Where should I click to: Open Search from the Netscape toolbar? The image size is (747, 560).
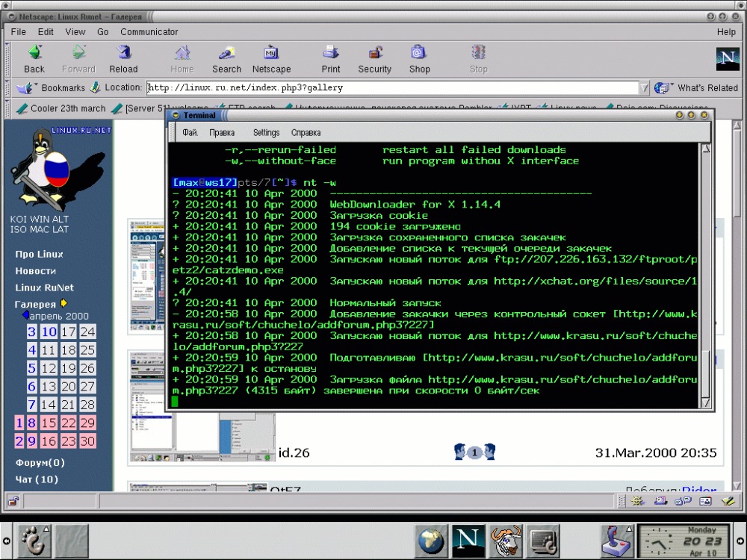[226, 58]
